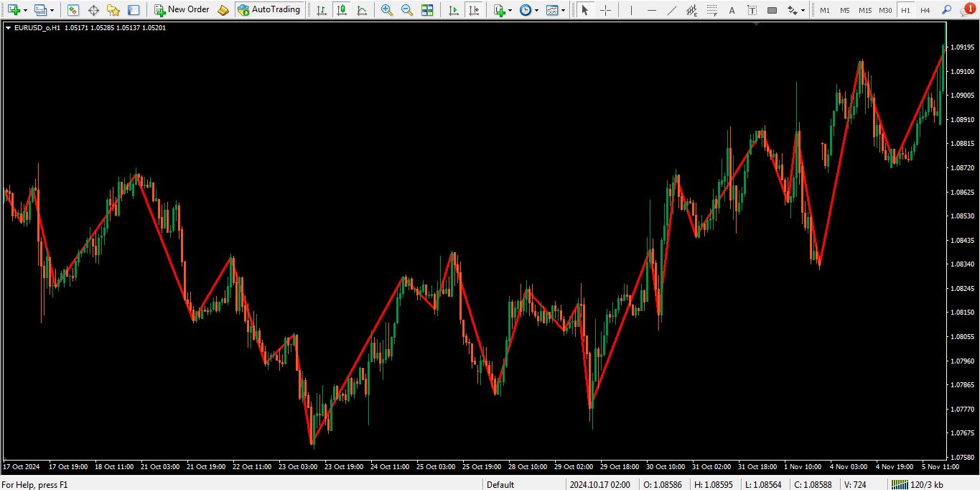Toggle the AutoTrading button
Image resolution: width=980 pixels, height=490 pixels.
click(x=269, y=10)
